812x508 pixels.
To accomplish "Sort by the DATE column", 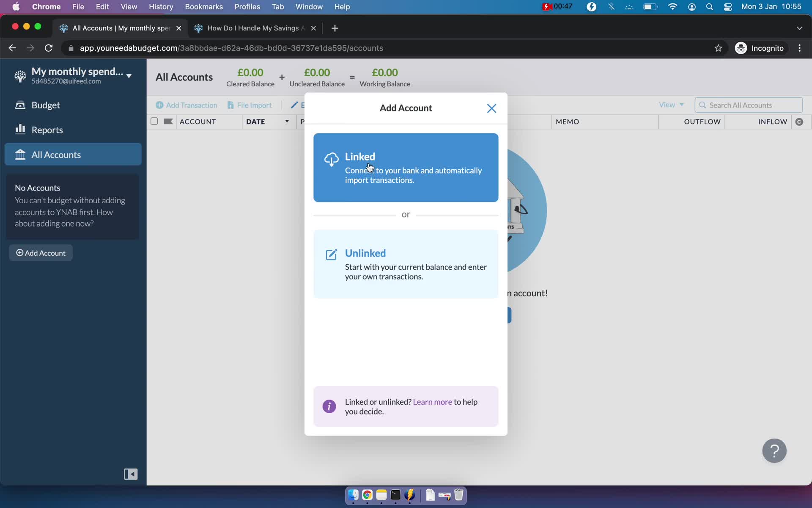I will pyautogui.click(x=269, y=121).
